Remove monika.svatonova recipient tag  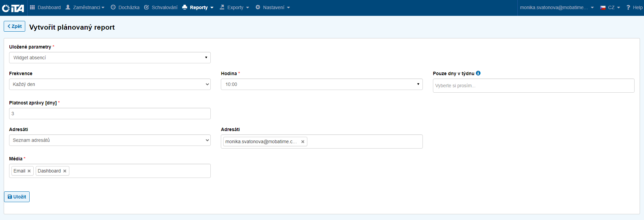click(x=303, y=142)
